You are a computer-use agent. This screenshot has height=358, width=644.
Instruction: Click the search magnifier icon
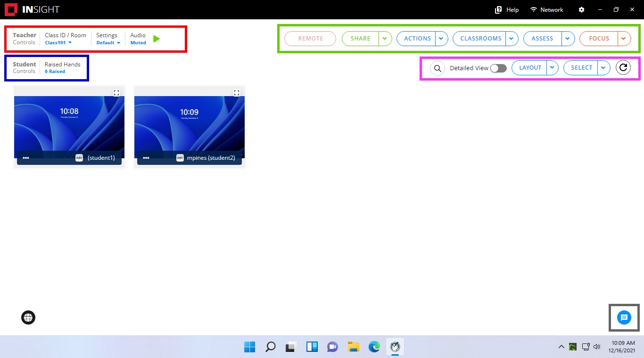438,68
